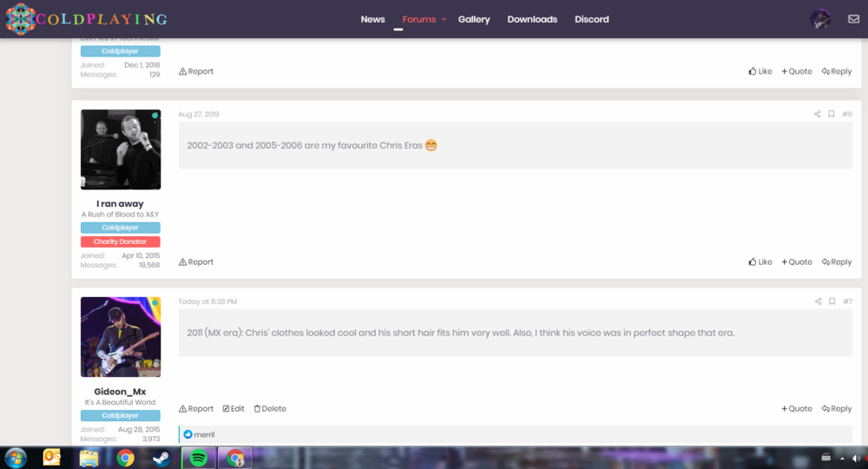Switch to active Chrome window in taskbar

click(x=234, y=459)
